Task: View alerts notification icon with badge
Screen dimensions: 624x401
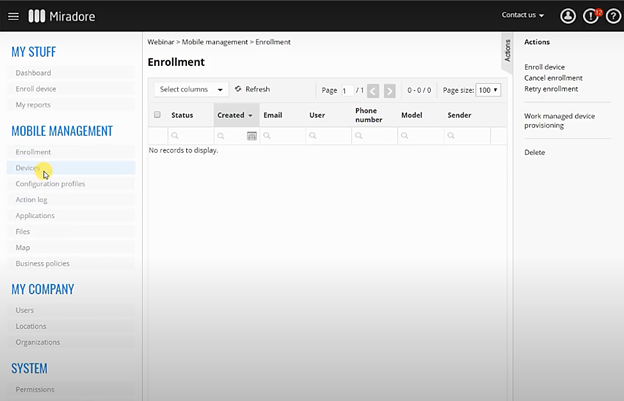Action: (x=591, y=16)
